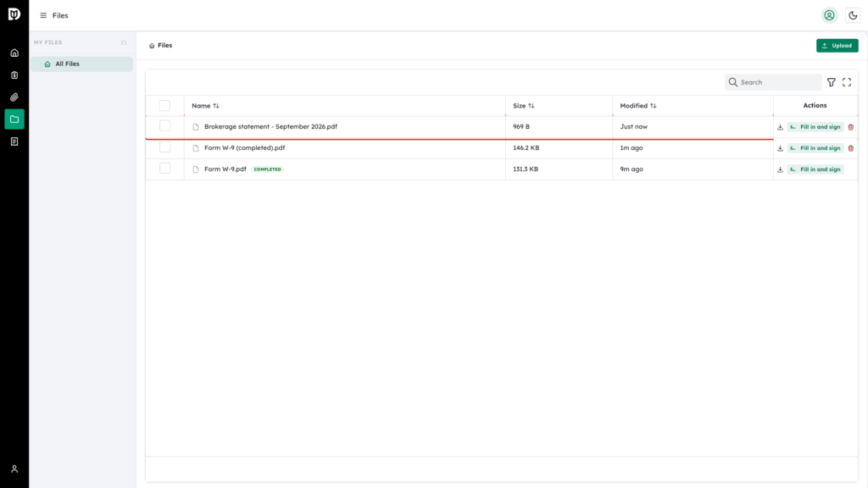The width and height of the screenshot is (868, 488).
Task: Fill in and sign Form W-9 (completed).pdf
Action: [815, 148]
